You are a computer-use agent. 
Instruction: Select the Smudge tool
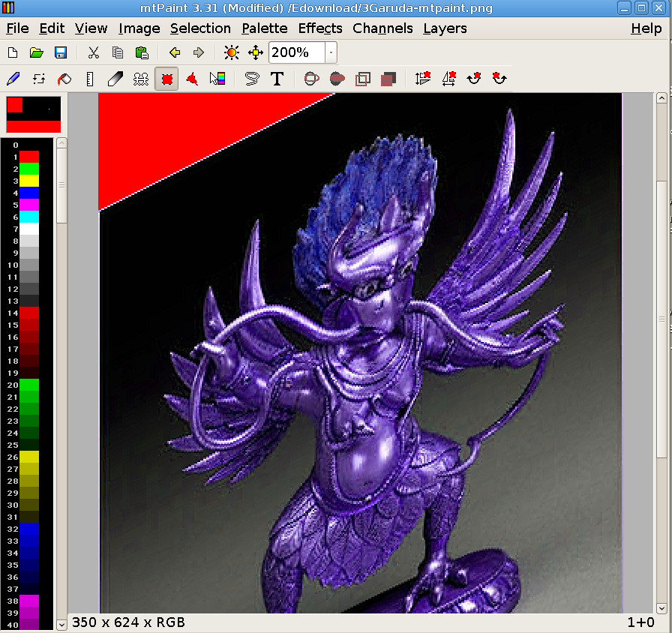115,79
